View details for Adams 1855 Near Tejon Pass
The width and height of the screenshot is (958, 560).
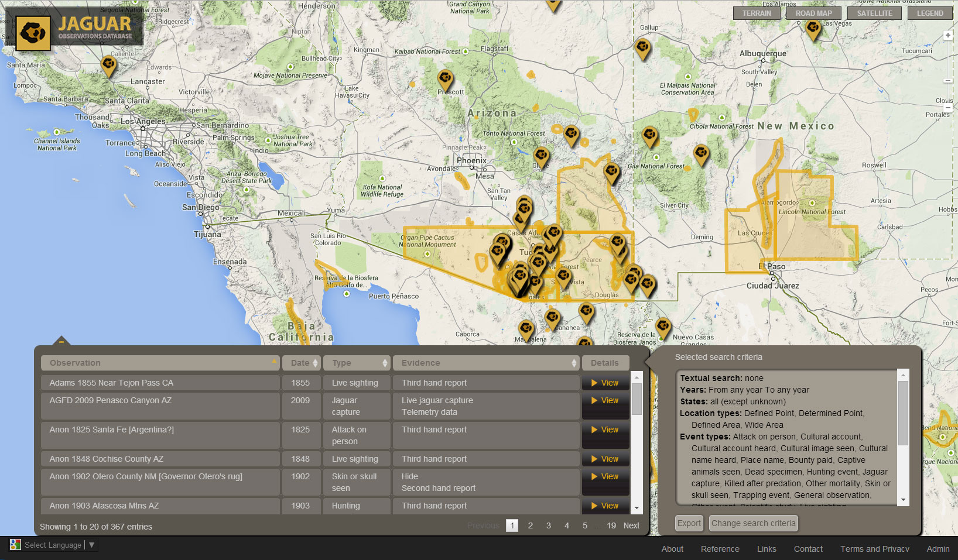tap(605, 383)
